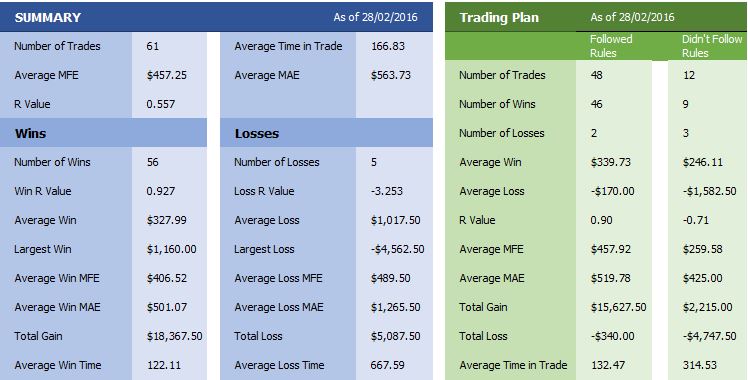Click the Didn't Follow Rules column header

coord(712,46)
